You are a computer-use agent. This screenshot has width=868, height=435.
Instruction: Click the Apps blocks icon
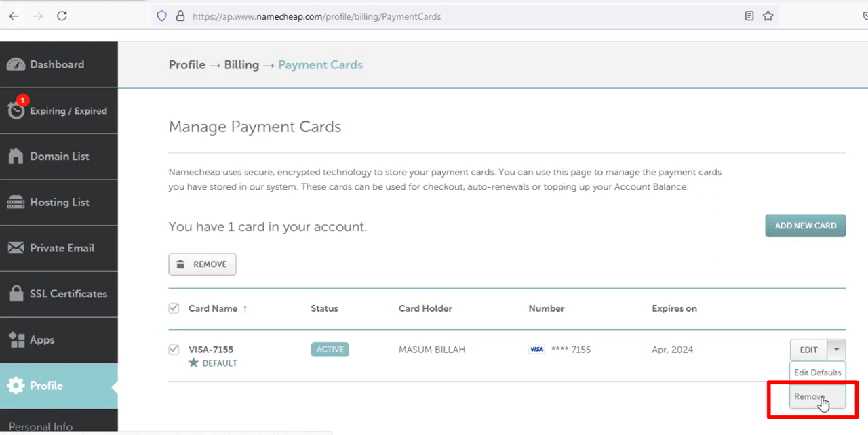16,339
